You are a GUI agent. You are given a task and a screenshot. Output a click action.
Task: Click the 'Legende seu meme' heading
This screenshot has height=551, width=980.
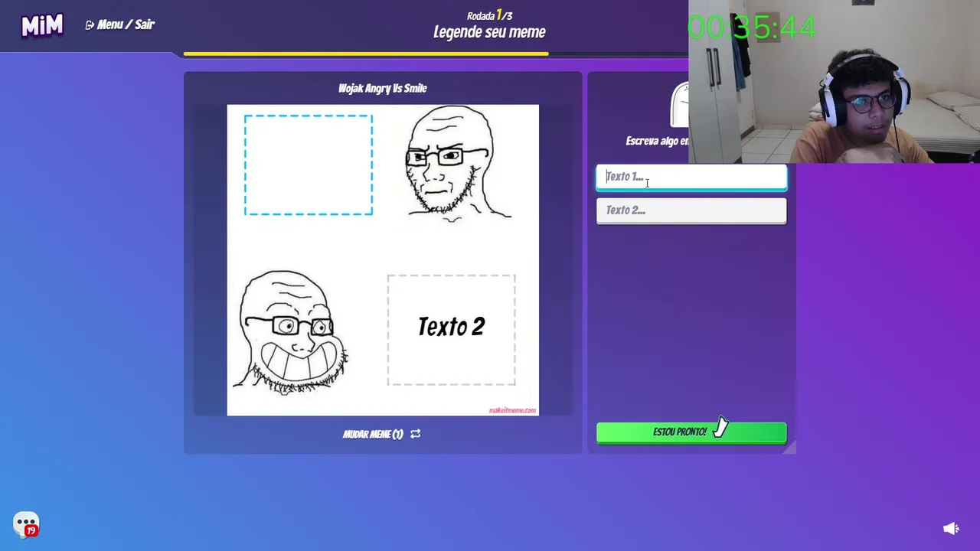[x=489, y=32]
